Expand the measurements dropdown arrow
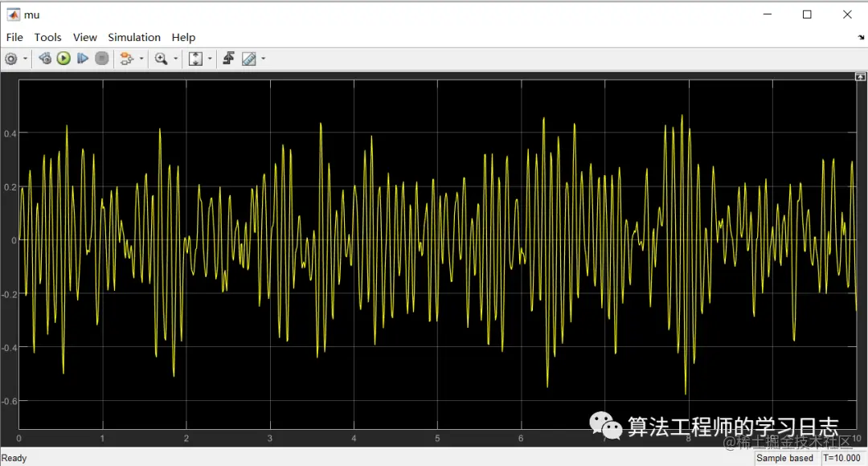Screen dimensions: 868x466 [264, 59]
